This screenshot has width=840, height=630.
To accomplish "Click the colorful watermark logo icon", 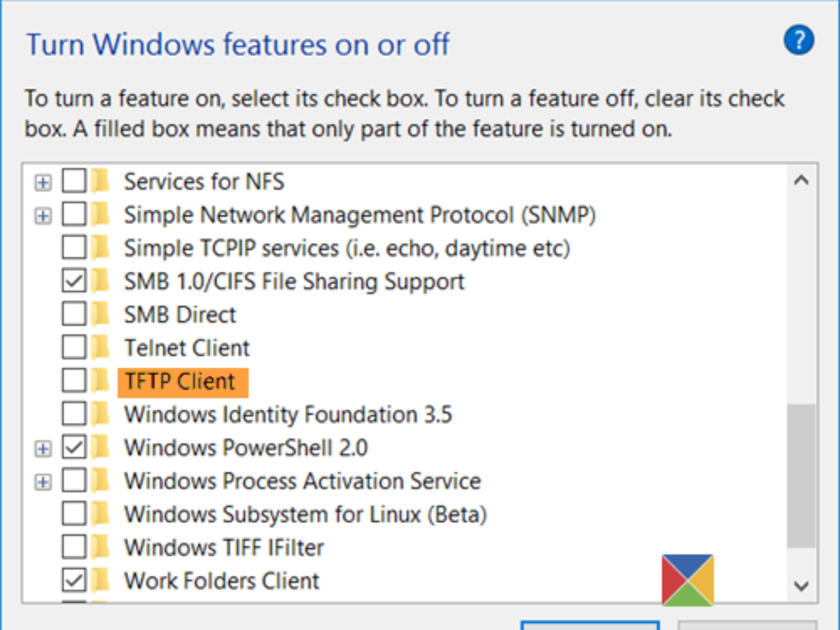I will pyautogui.click(x=687, y=580).
